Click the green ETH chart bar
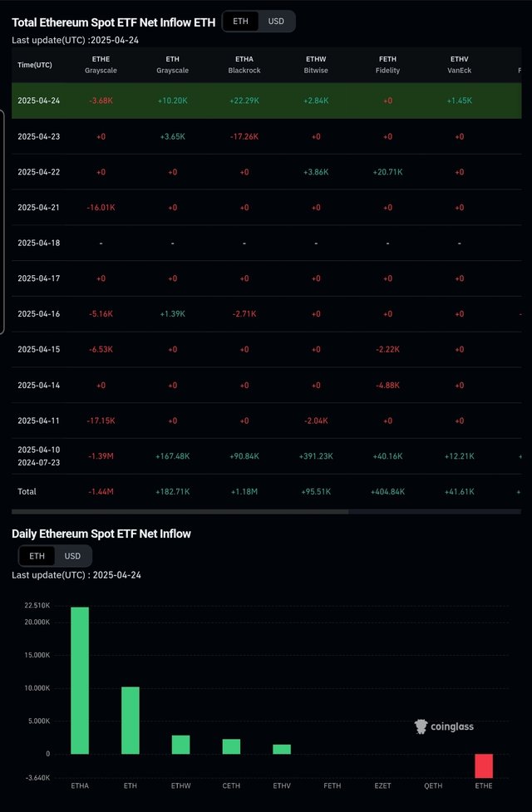 coord(131,721)
